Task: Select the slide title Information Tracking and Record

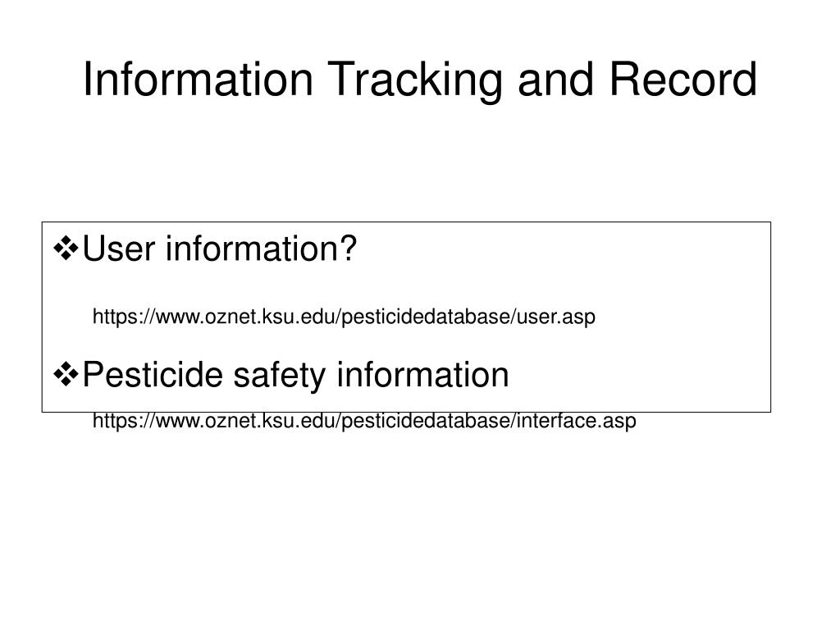Action: (420, 80)
